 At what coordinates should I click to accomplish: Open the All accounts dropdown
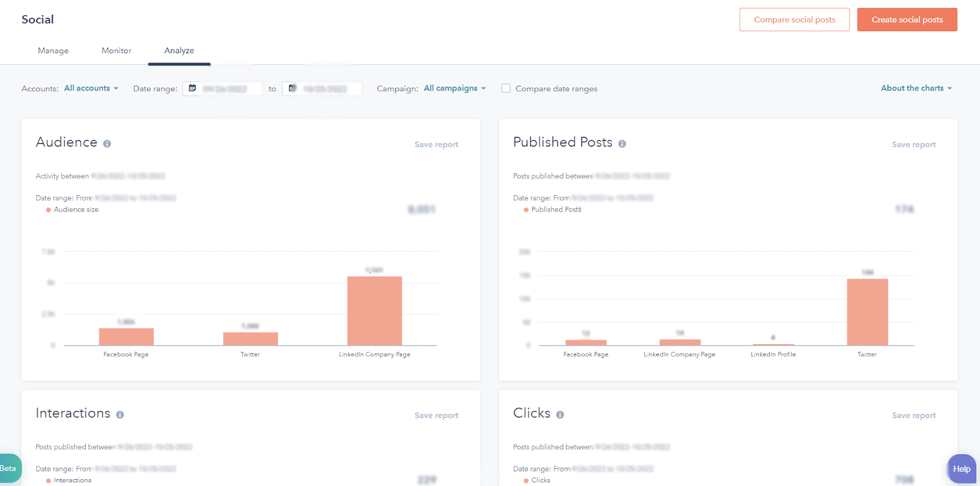tap(91, 88)
